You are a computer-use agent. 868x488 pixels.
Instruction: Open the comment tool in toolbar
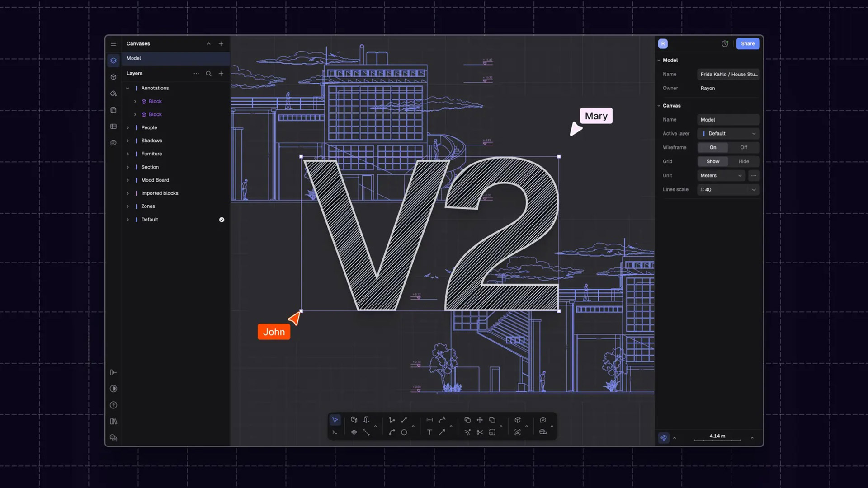pyautogui.click(x=543, y=420)
